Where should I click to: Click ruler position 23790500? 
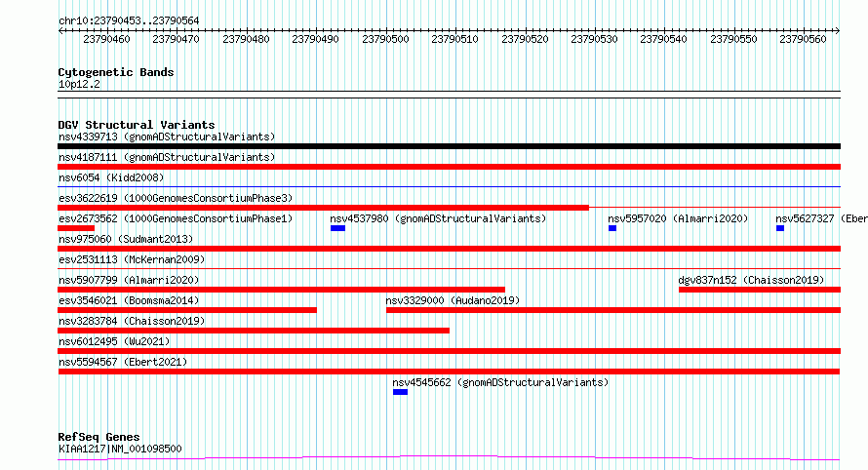point(385,39)
